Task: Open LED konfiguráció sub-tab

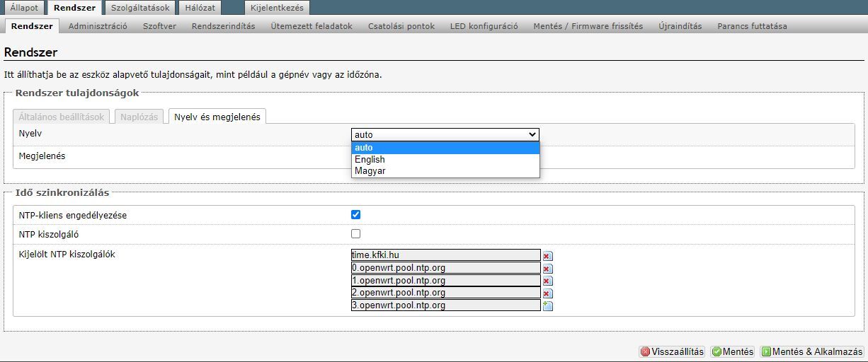Action: (x=484, y=26)
